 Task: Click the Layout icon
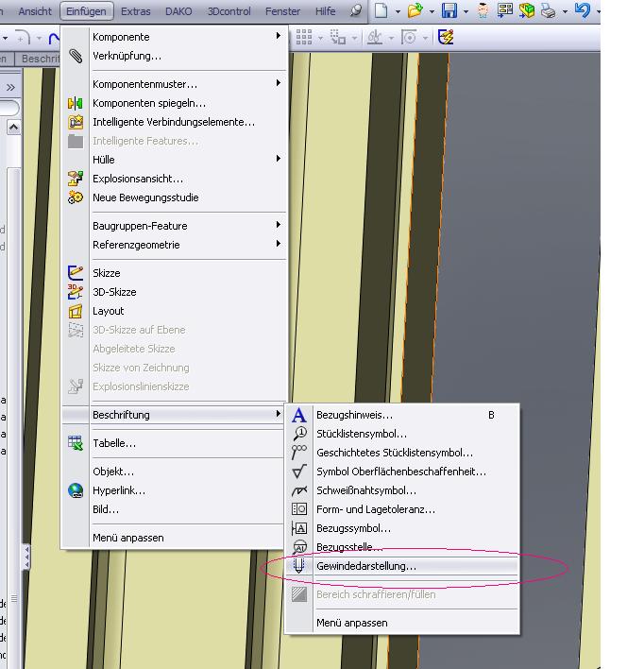point(76,311)
